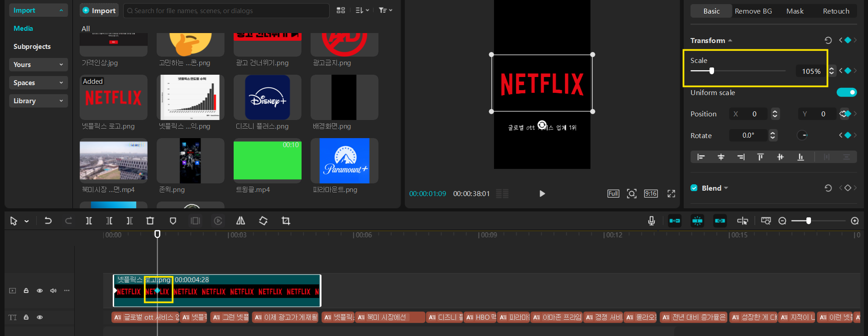Toggle the Uniform scale switch

846,92
